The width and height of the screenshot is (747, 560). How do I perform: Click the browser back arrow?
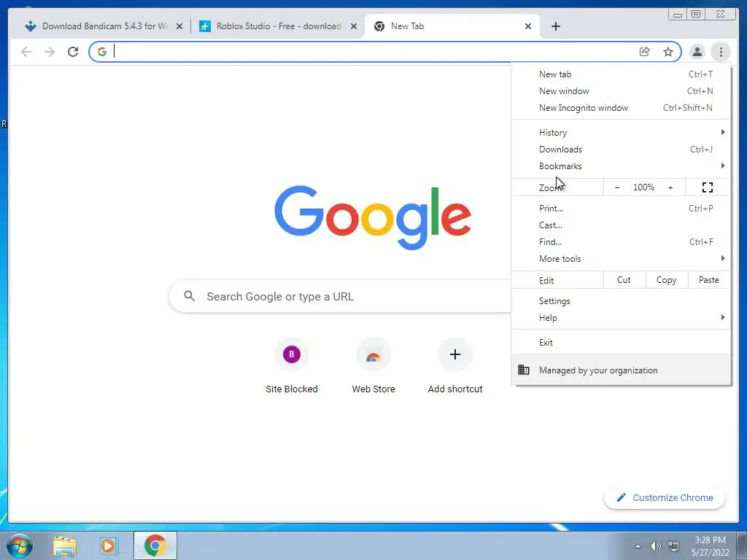[26, 52]
